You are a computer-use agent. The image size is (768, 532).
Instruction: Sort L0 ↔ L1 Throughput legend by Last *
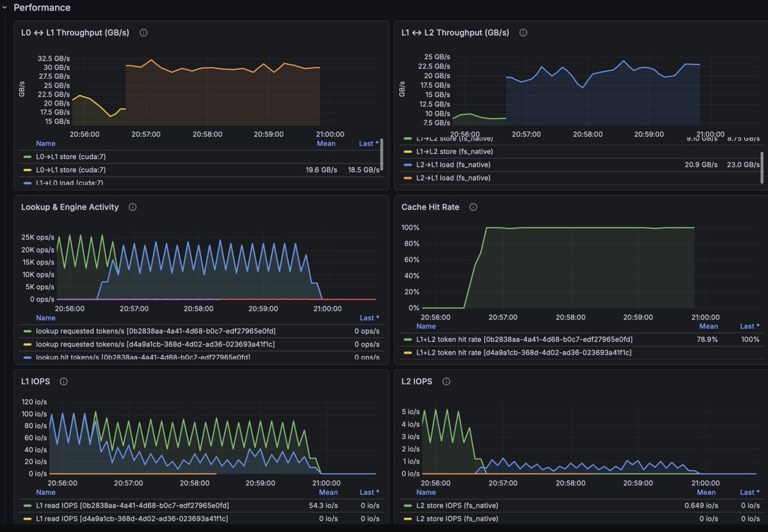pos(369,143)
